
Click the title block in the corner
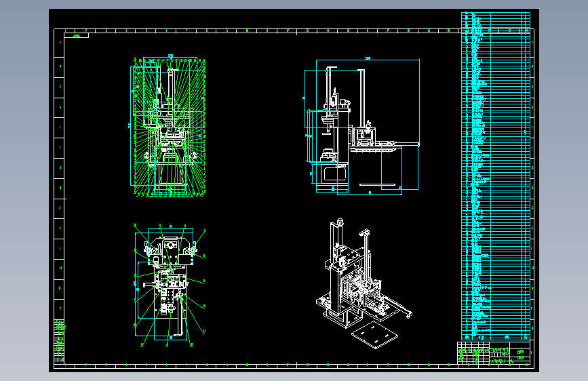494,353
